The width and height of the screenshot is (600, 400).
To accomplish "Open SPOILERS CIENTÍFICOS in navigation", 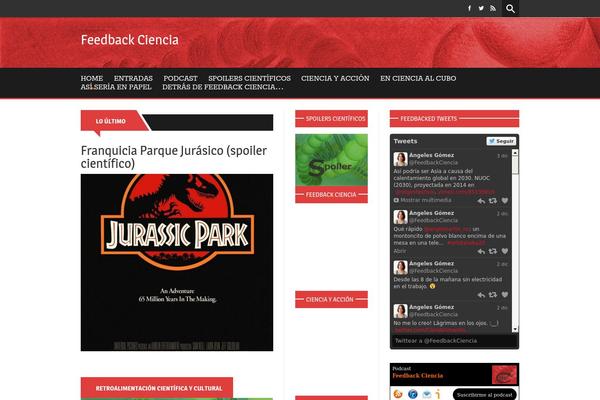I will pyautogui.click(x=249, y=78).
